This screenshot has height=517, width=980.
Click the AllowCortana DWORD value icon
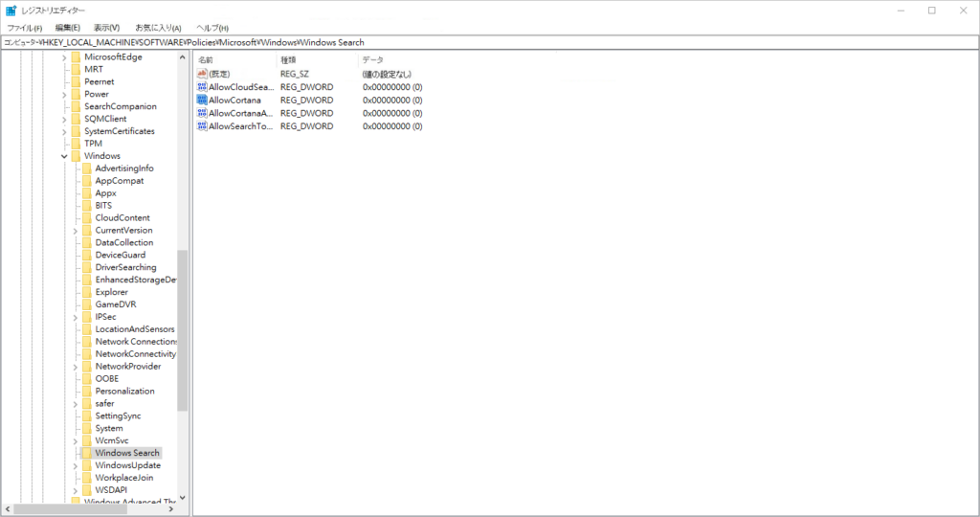202,100
